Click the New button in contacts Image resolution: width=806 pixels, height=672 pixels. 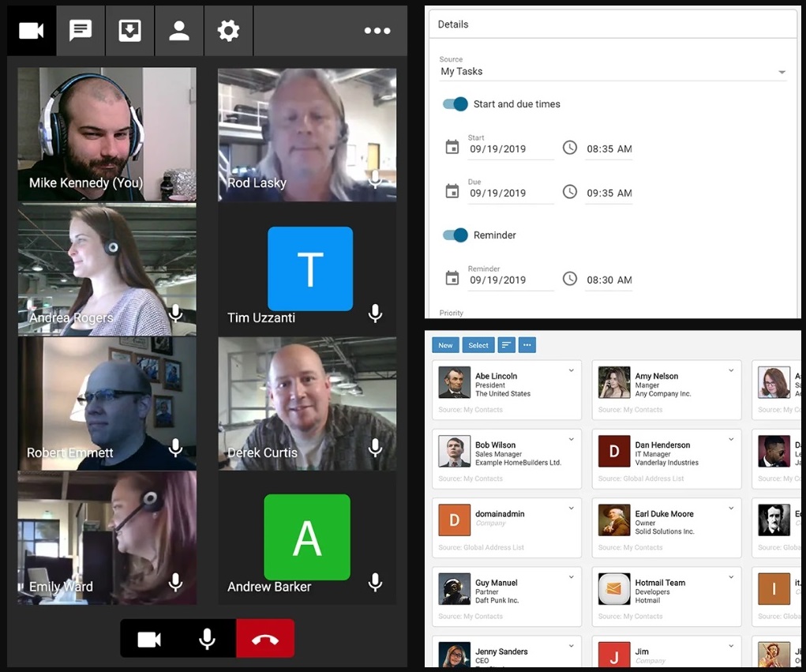446,345
